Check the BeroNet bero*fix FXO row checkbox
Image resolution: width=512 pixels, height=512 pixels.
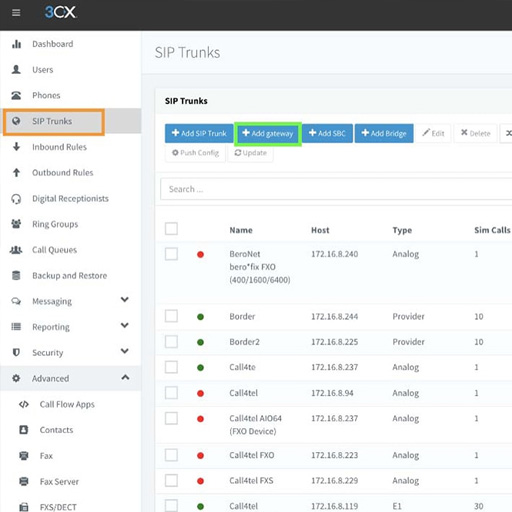coord(171,254)
